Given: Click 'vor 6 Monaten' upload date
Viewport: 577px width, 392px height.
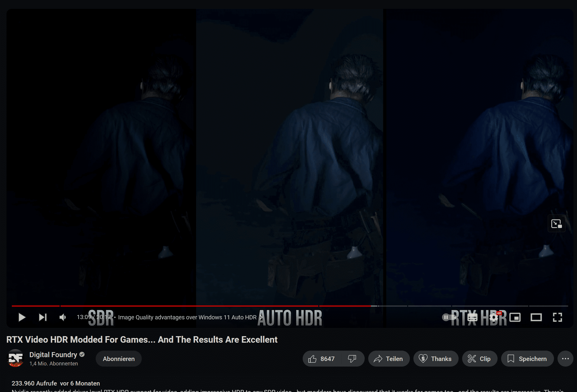Looking at the screenshot, I should 80,383.
